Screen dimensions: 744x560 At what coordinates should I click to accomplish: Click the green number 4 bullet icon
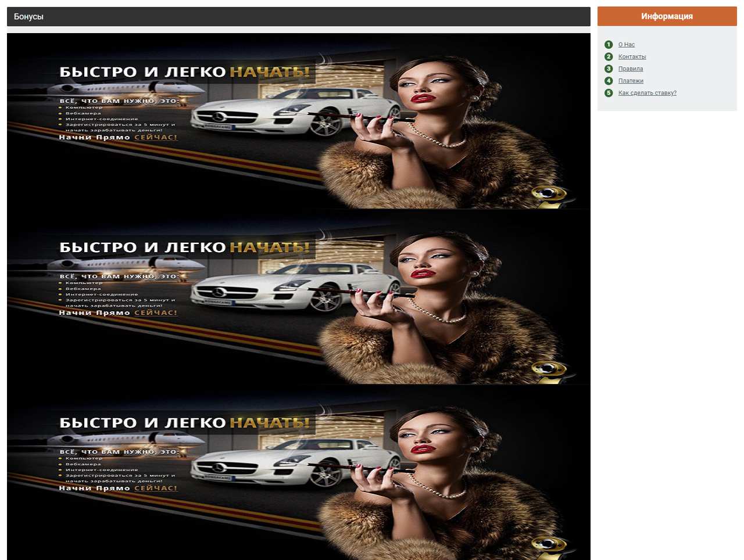tap(609, 81)
